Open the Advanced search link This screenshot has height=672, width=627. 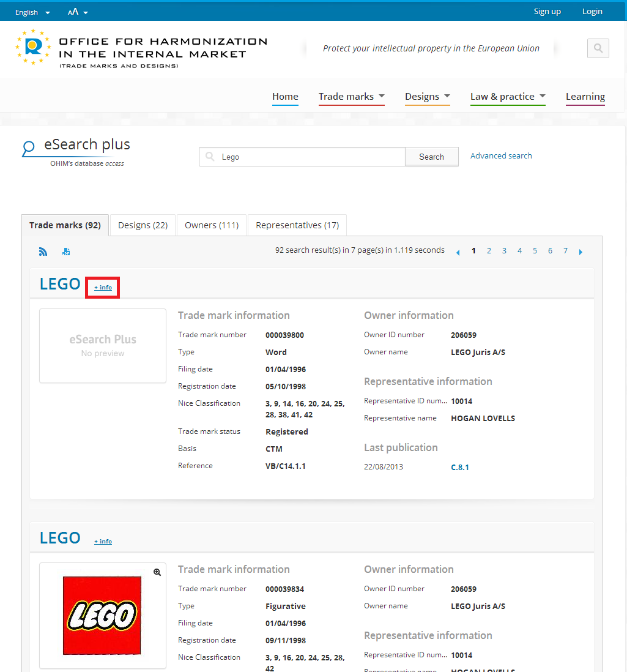(501, 156)
